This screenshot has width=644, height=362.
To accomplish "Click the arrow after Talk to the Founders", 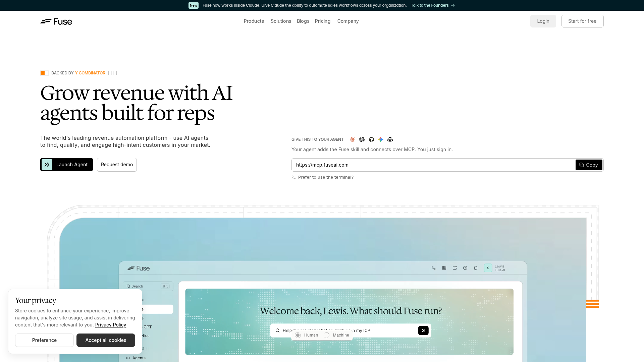I will tap(453, 5).
